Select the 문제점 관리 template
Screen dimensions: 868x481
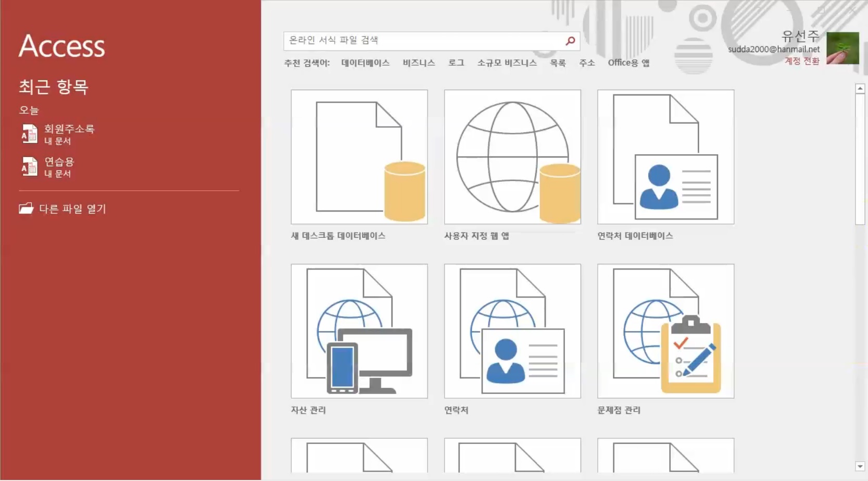665,331
